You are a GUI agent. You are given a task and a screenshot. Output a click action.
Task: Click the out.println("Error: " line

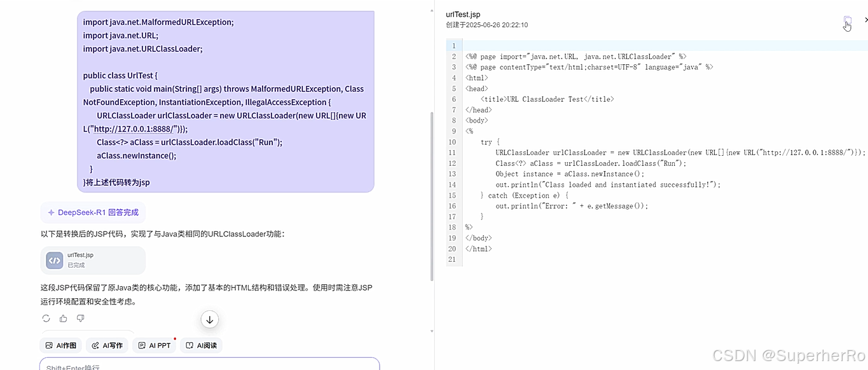[572, 206]
